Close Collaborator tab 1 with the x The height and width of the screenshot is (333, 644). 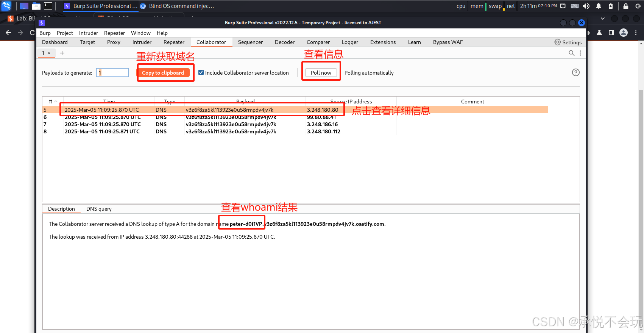(49, 53)
